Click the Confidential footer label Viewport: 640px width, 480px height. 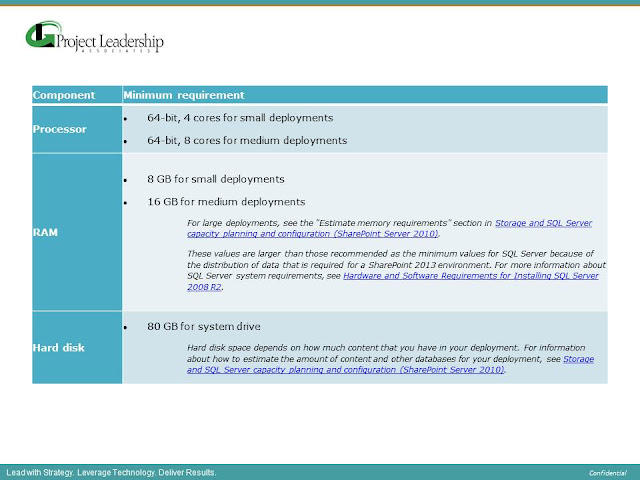pos(608,473)
